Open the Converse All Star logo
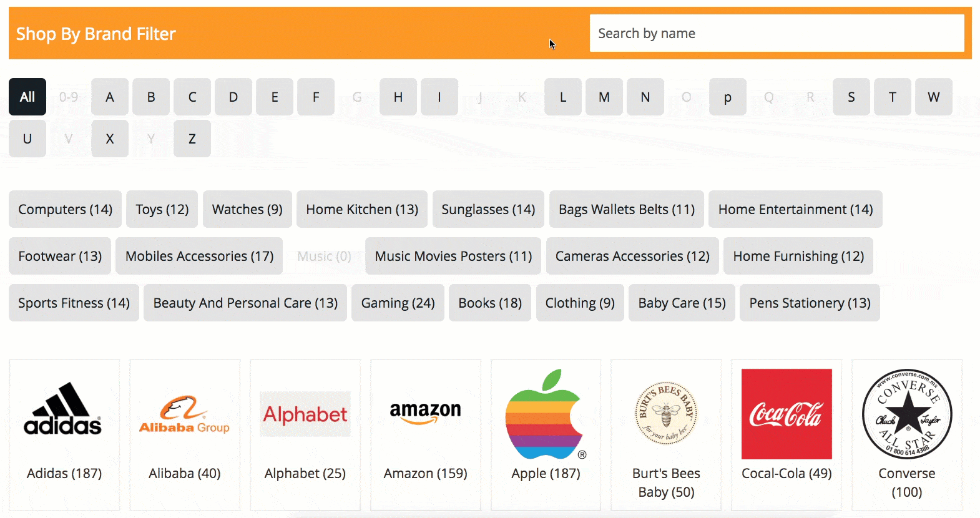The height and width of the screenshot is (518, 980). (x=907, y=414)
